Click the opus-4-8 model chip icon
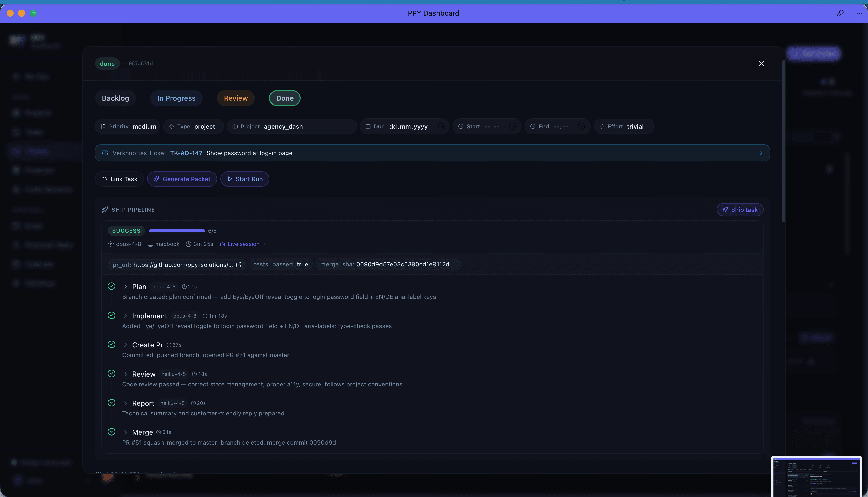The image size is (868, 497). coord(111,244)
